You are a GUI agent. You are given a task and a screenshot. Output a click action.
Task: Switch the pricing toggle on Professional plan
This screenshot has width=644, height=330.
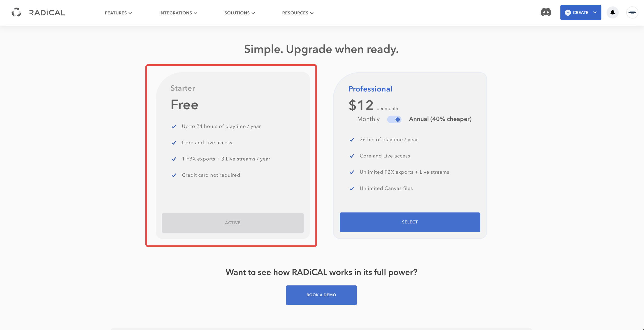[x=394, y=119]
